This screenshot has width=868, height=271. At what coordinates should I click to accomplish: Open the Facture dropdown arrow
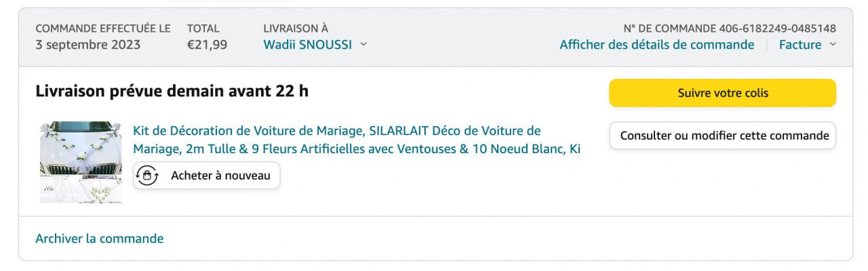(833, 45)
